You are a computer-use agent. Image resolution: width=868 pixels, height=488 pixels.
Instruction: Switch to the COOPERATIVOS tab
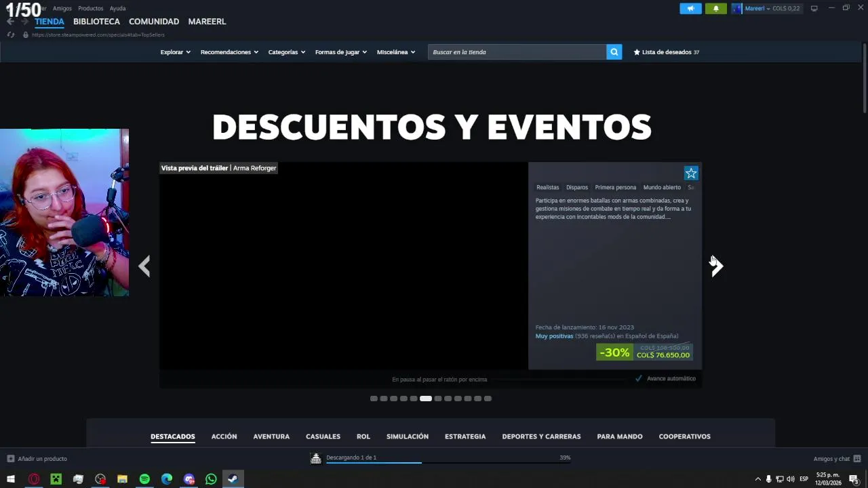click(x=685, y=436)
